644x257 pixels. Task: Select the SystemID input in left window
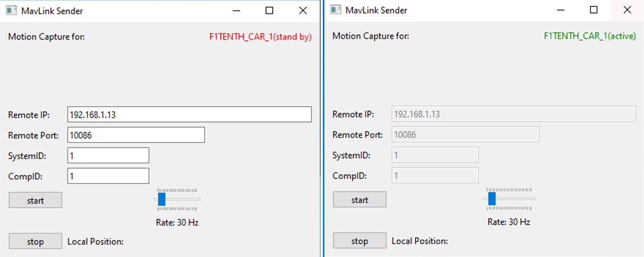[x=108, y=155]
